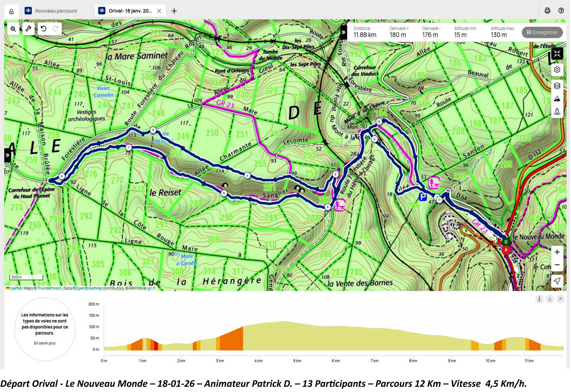Exit fullscreen with the collapse arrows icon
The height and width of the screenshot is (392, 571).
coord(557,54)
